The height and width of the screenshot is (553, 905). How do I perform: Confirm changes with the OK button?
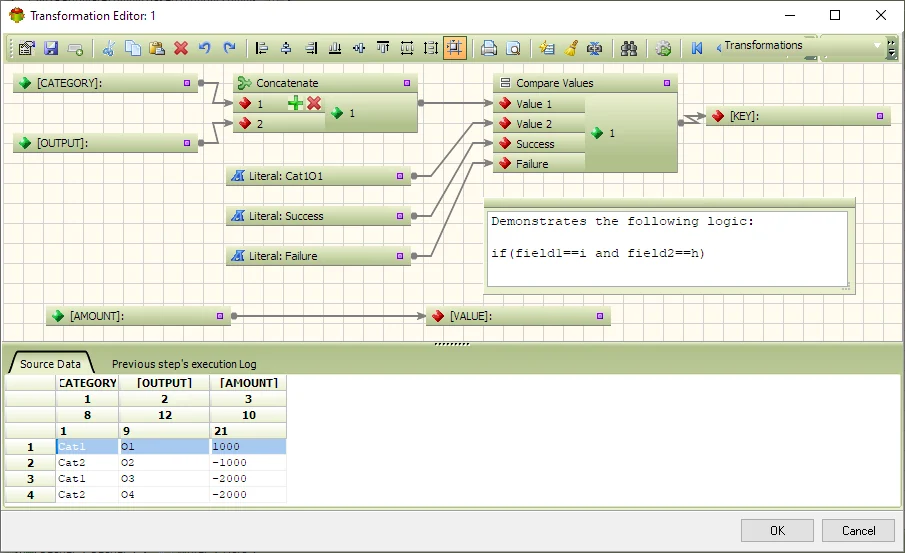coord(777,530)
